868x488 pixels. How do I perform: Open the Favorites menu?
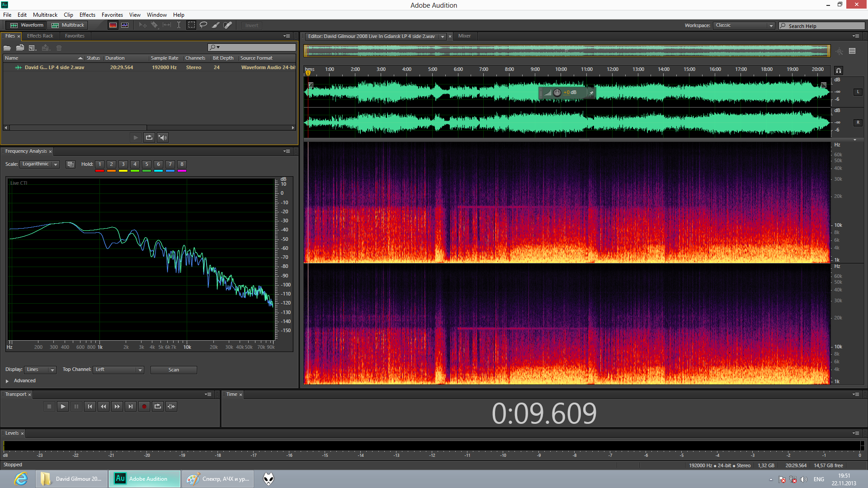point(112,15)
